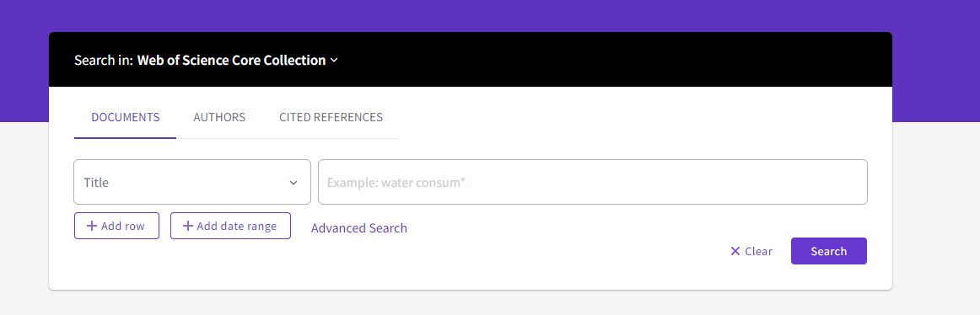This screenshot has width=980, height=315.
Task: Open the Title search field dropdown
Action: (192, 182)
